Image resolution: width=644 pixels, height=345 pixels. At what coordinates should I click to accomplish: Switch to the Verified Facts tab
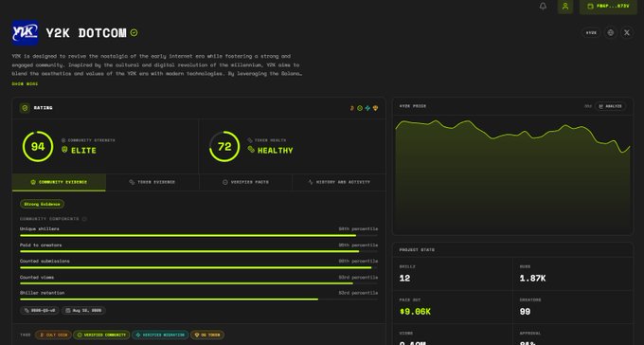[x=245, y=182]
